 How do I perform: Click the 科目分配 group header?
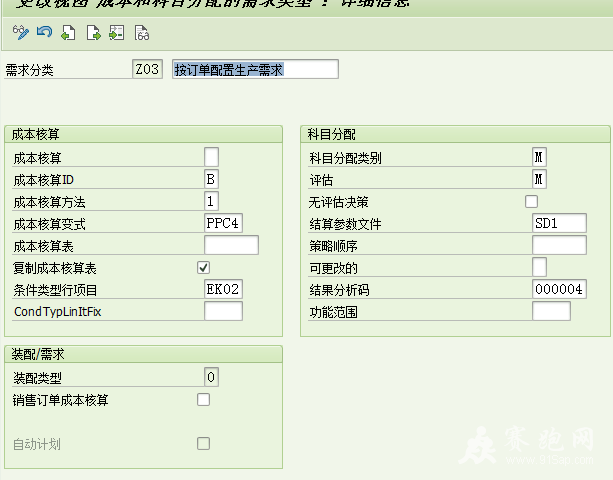[332, 134]
